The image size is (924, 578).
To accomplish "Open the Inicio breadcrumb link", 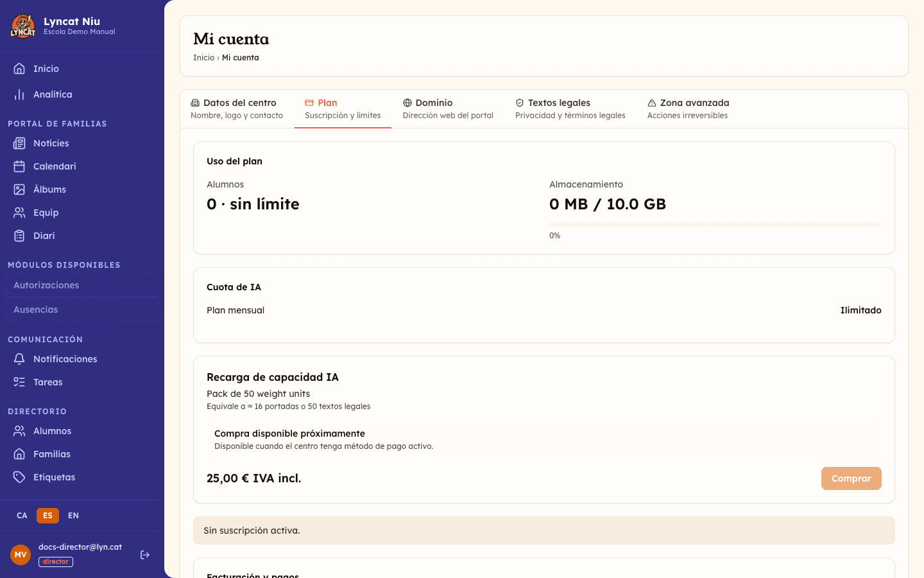I will (x=203, y=58).
